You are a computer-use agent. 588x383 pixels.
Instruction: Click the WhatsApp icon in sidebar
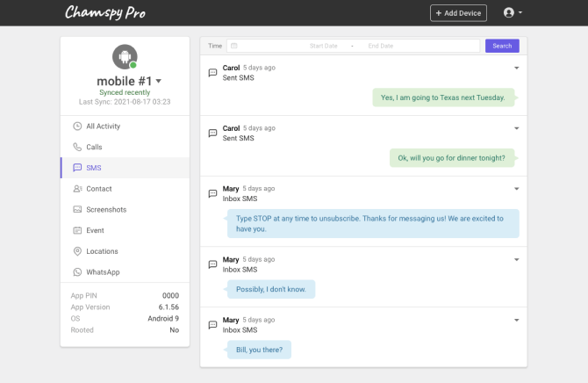coord(77,272)
